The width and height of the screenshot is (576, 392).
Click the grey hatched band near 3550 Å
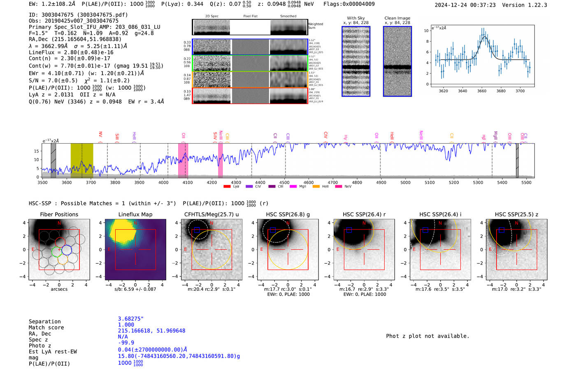(53, 160)
